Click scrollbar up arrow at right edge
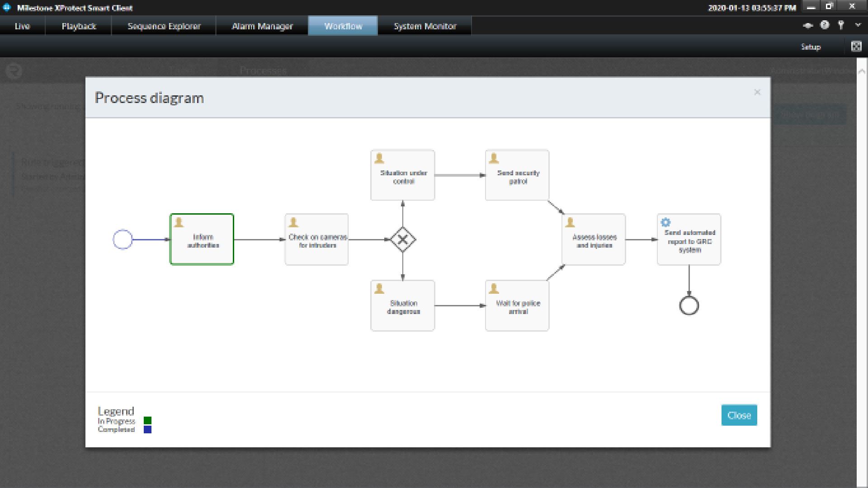The image size is (868, 488). 862,71
